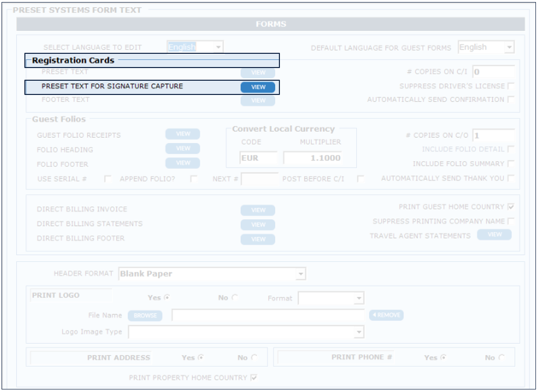This screenshot has width=538, height=392.
Task: Open Travel Agent Statements VIEW button
Action: click(494, 235)
